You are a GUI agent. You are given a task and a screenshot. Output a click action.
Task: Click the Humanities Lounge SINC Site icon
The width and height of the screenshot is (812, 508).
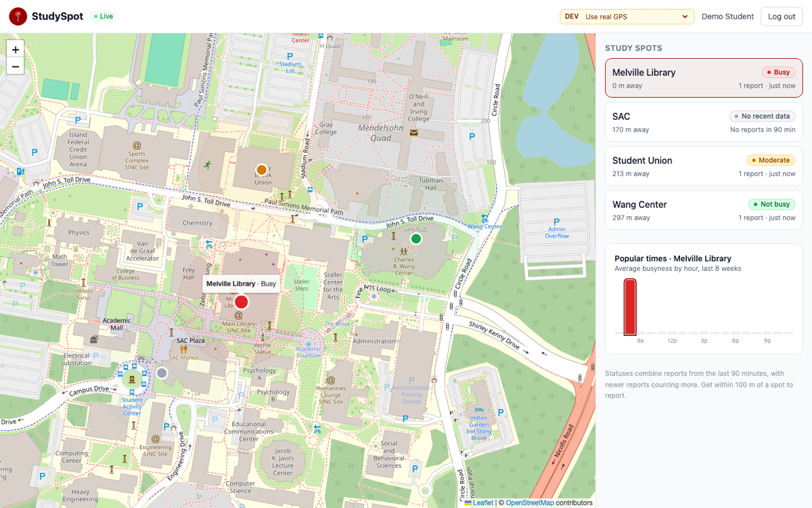click(x=331, y=381)
